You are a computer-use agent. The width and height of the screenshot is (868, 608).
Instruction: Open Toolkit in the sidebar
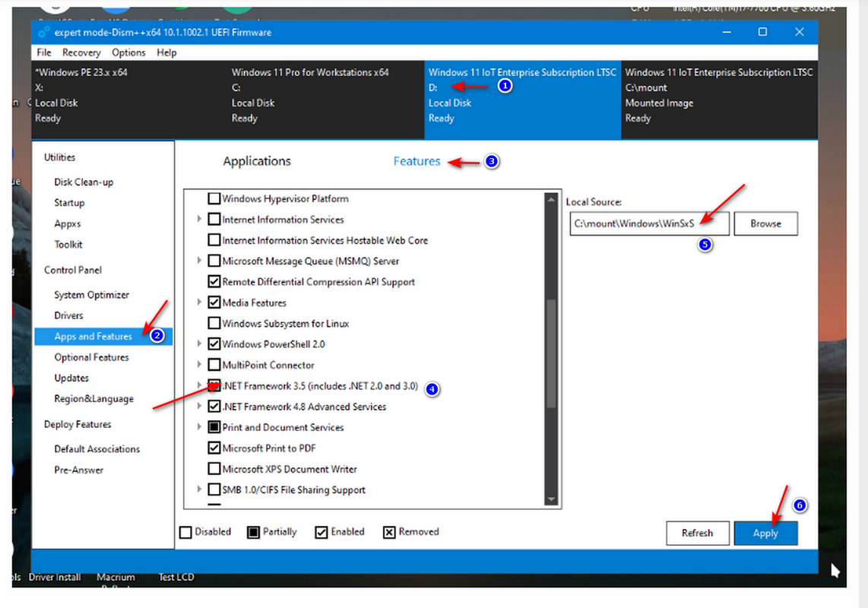(x=68, y=244)
